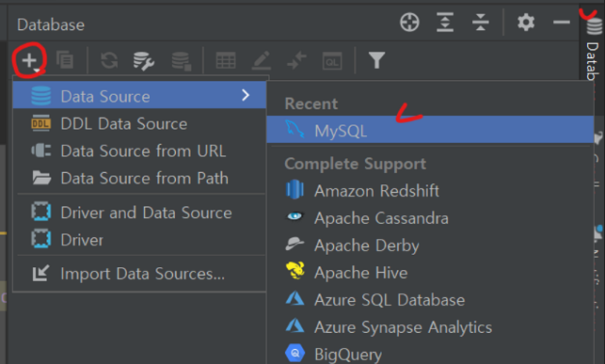Image resolution: width=605 pixels, height=364 pixels.
Task: Choose Azure SQL Database data source
Action: 430,300
